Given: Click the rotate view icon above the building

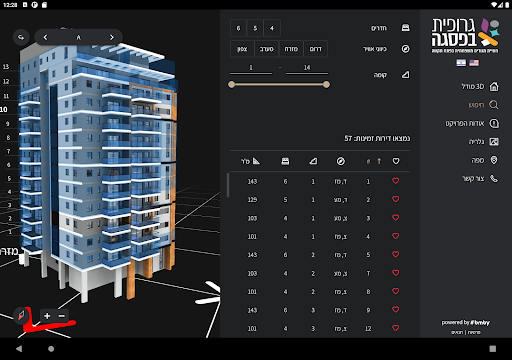Looking at the screenshot, I should pyautogui.click(x=21, y=37).
